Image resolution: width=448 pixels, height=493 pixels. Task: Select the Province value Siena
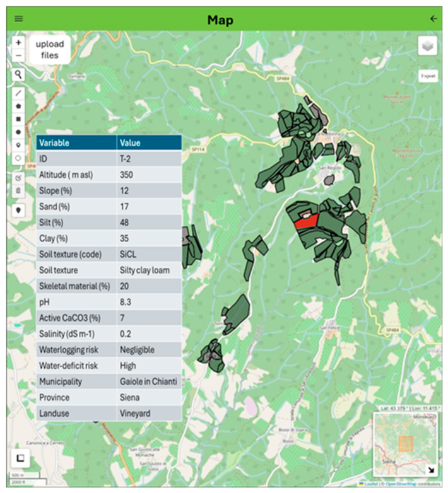(x=129, y=397)
